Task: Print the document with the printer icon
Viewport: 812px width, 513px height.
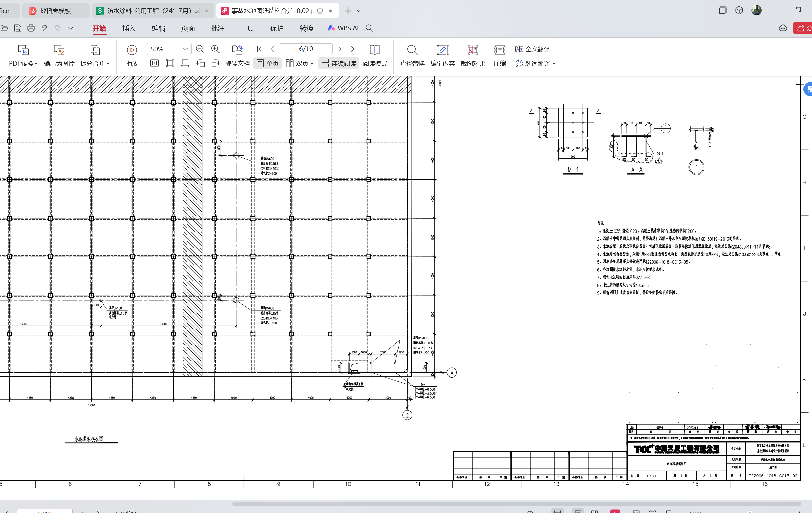Action: 31,28
